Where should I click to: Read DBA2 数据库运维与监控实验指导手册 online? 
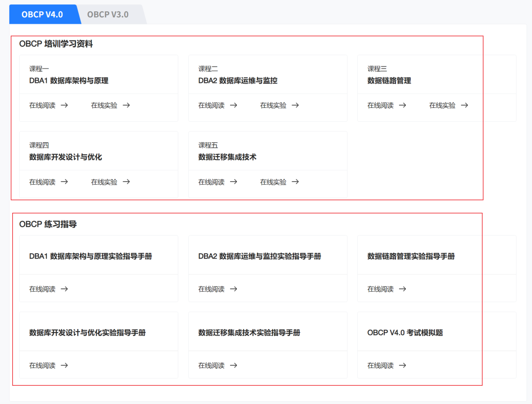tap(211, 289)
